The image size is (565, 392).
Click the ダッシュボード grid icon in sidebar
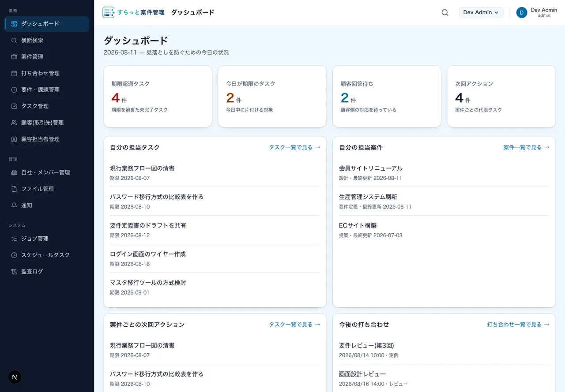point(14,24)
